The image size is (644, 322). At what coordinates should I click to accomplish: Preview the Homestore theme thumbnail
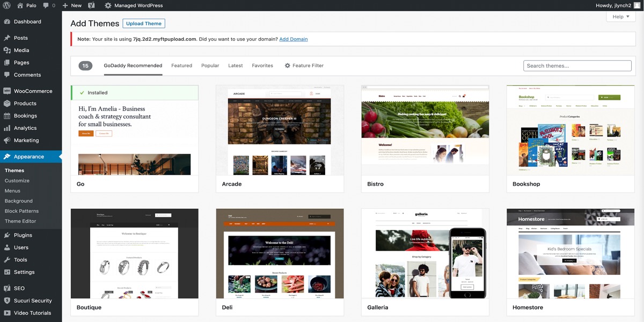tap(570, 254)
